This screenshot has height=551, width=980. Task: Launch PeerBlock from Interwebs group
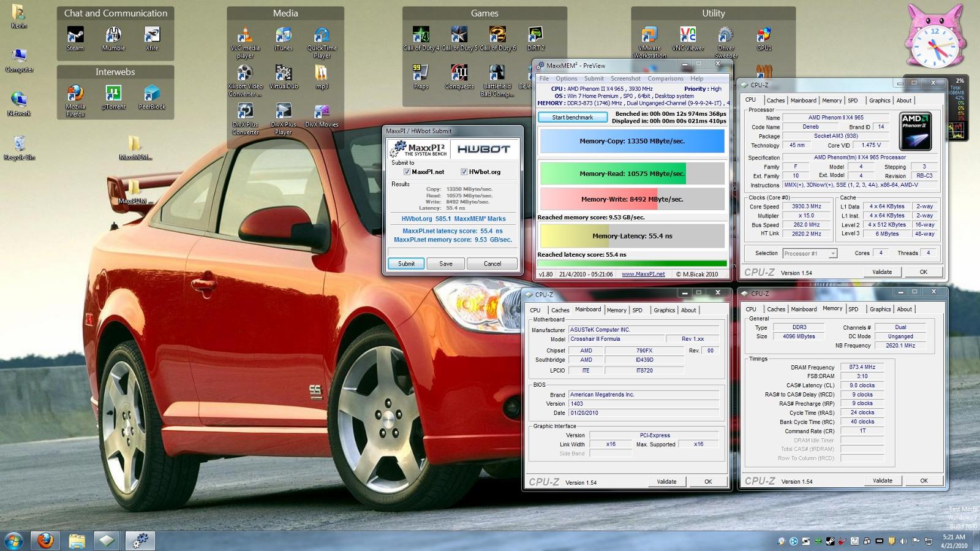[x=152, y=97]
